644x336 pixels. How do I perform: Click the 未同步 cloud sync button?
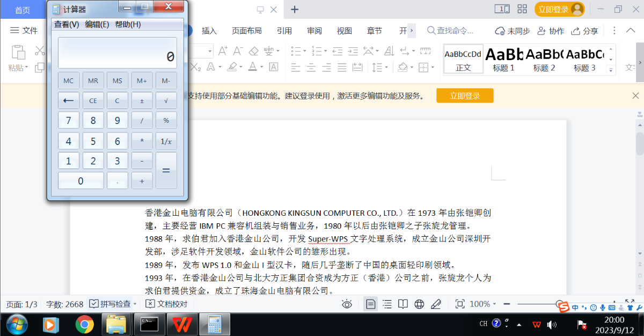(513, 31)
